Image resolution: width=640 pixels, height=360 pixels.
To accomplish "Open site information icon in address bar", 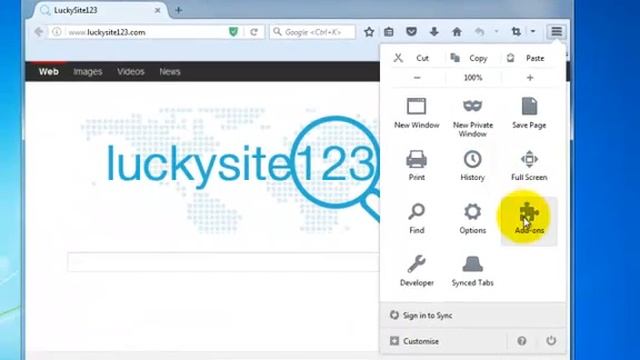I will tap(57, 32).
